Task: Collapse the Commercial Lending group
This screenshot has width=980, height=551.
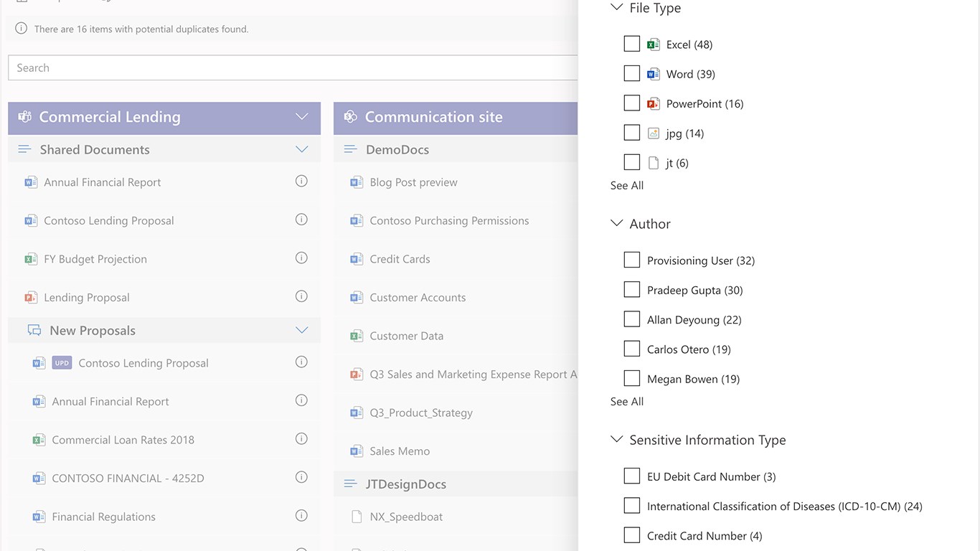Action: (302, 117)
